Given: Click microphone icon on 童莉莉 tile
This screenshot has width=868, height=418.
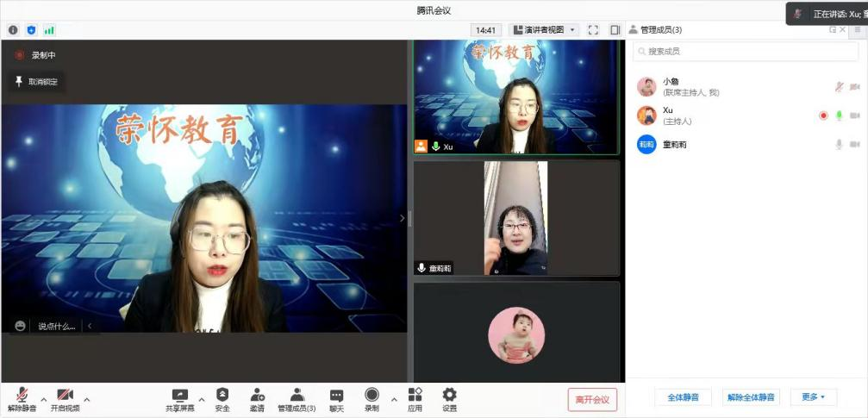Looking at the screenshot, I should pyautogui.click(x=422, y=268).
